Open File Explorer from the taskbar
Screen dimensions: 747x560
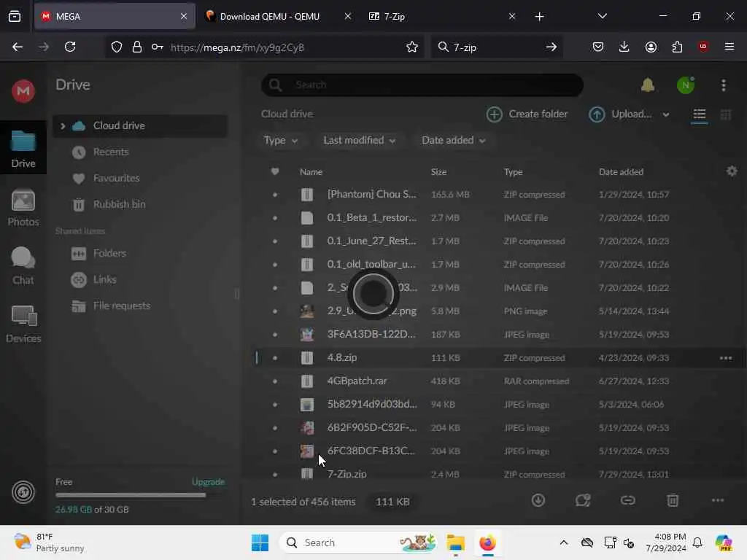pos(455,542)
